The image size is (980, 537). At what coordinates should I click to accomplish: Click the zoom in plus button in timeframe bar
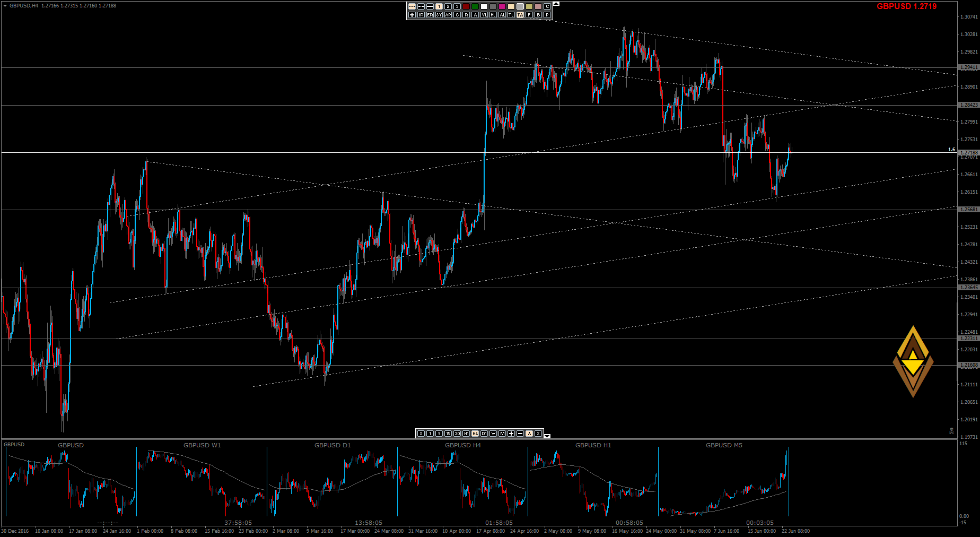pyautogui.click(x=511, y=434)
